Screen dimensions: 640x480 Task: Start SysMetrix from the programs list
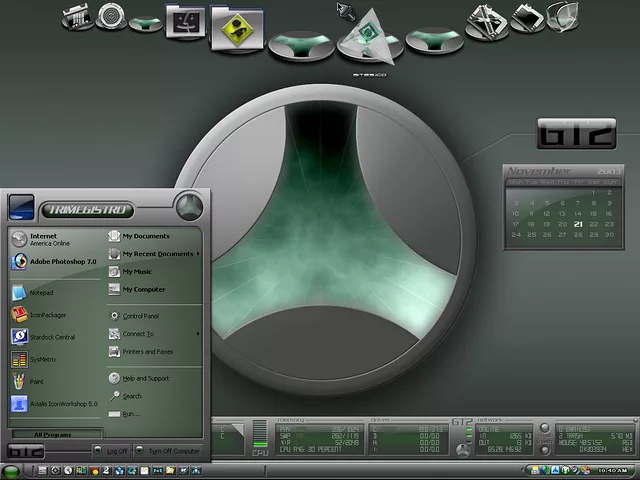coord(42,359)
